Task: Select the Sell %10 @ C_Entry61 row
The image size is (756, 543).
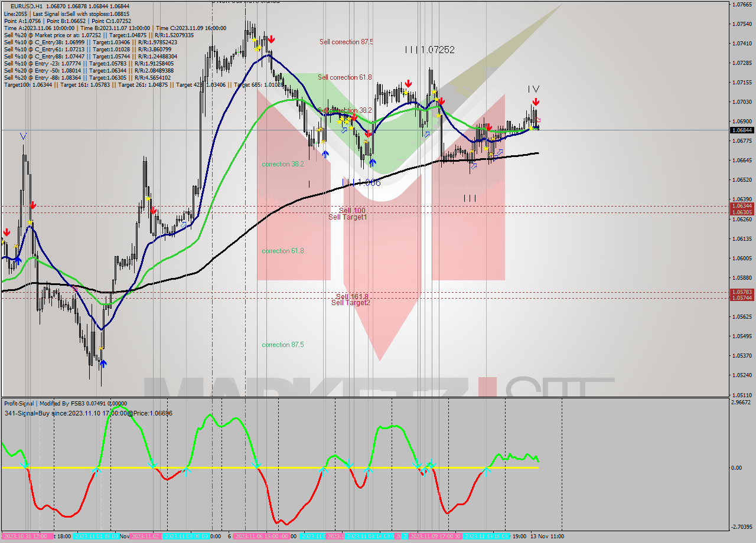Action: pos(88,49)
